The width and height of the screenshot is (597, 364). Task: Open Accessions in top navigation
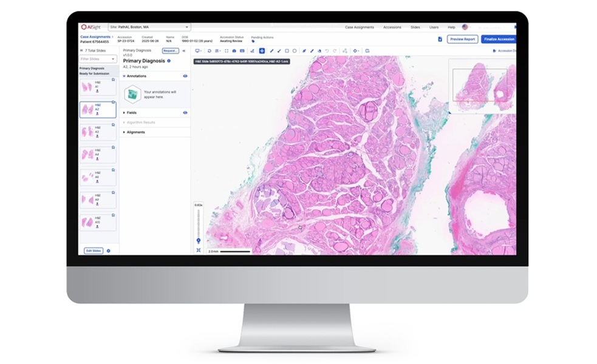[392, 27]
